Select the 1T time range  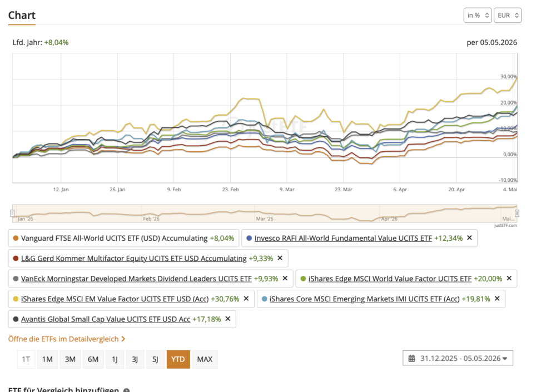click(x=26, y=359)
